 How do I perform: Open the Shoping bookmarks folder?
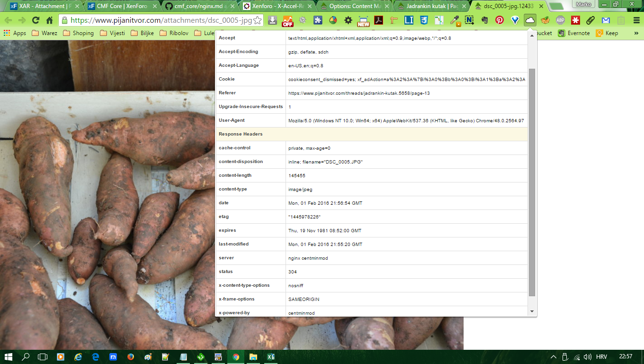pos(79,33)
